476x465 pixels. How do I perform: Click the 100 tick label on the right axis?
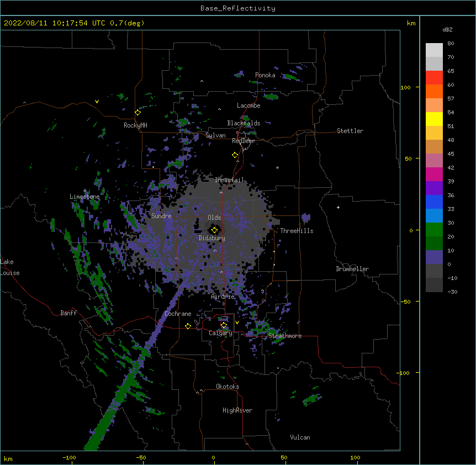[x=405, y=87]
